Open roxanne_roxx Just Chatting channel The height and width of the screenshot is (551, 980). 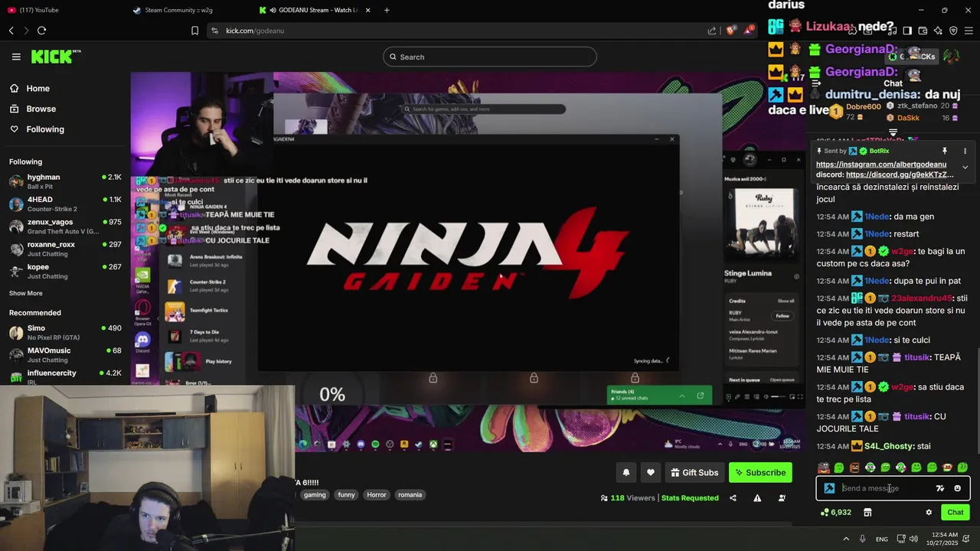click(65, 249)
